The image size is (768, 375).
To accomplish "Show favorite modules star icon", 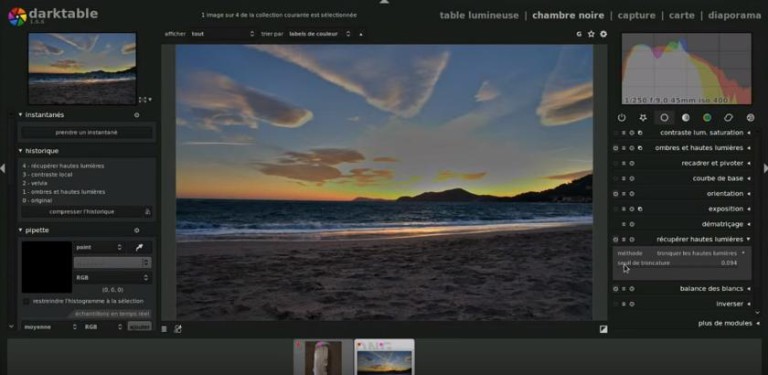I will click(x=643, y=117).
